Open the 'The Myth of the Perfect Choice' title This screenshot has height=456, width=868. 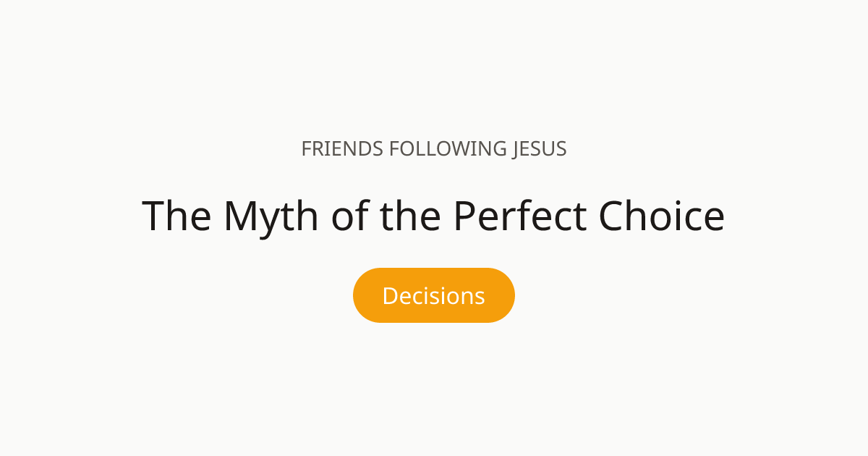[x=433, y=216]
